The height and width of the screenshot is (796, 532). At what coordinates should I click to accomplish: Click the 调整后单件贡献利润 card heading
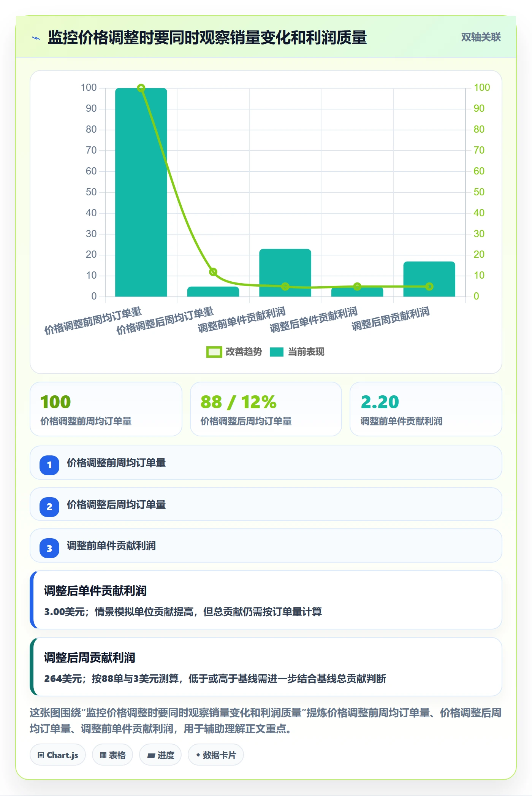(x=95, y=591)
